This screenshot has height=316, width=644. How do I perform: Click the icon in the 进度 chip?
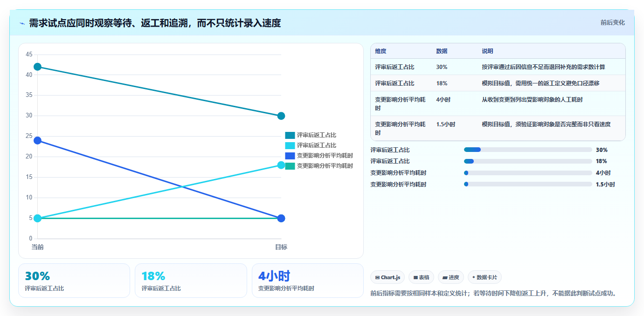445,277
